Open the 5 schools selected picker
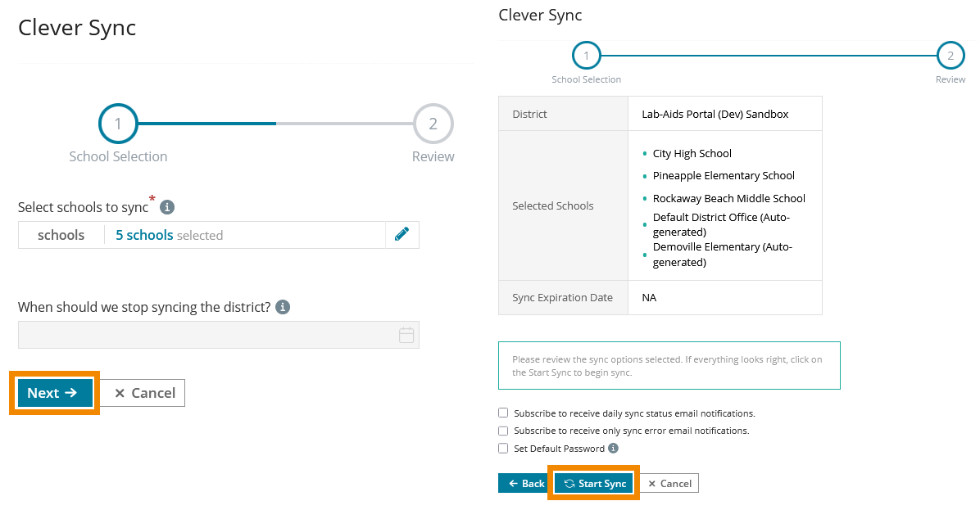980x519 pixels. pos(244,235)
